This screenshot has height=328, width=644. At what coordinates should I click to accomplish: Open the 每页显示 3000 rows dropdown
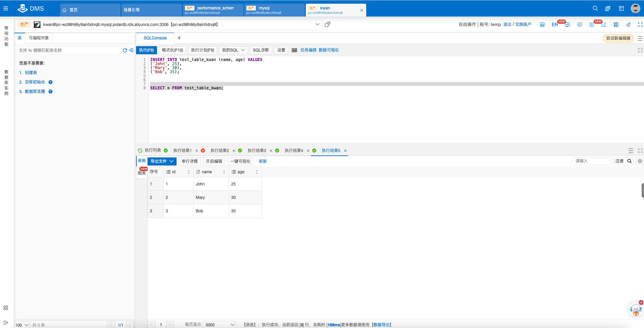[219, 325]
